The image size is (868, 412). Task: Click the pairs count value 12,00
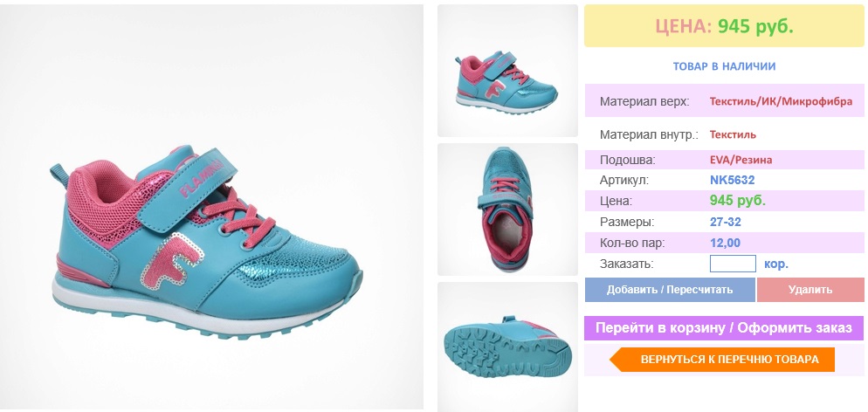[725, 244]
